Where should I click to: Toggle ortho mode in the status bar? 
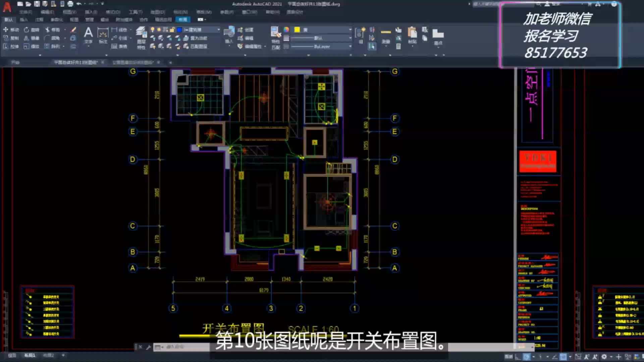(x=541, y=356)
